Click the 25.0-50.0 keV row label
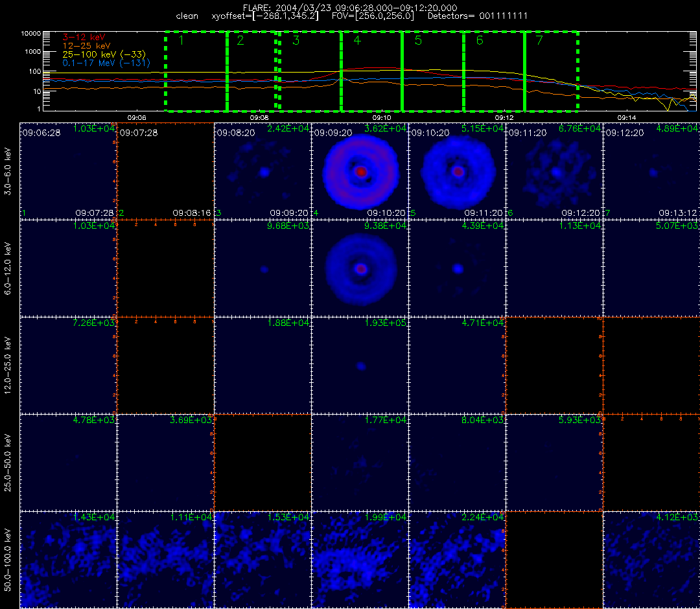This screenshot has width=700, height=609. (8, 463)
